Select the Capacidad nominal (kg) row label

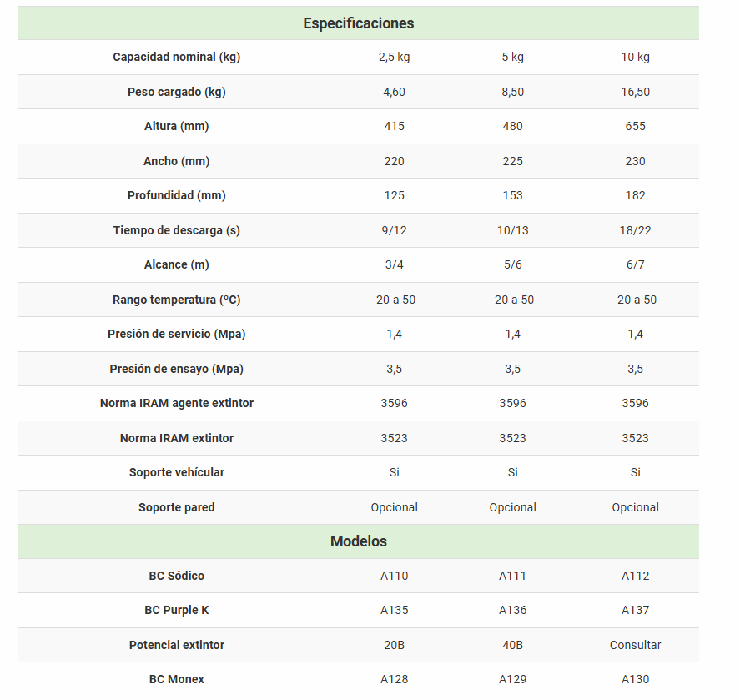176,58
